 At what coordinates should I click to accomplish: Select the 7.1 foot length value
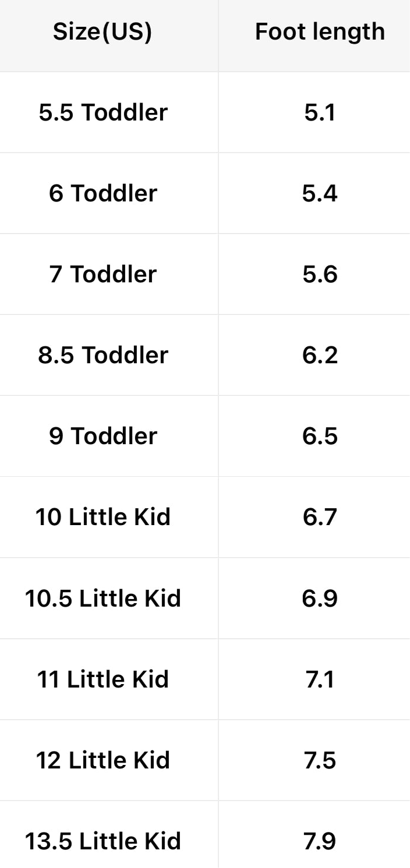coord(320,679)
